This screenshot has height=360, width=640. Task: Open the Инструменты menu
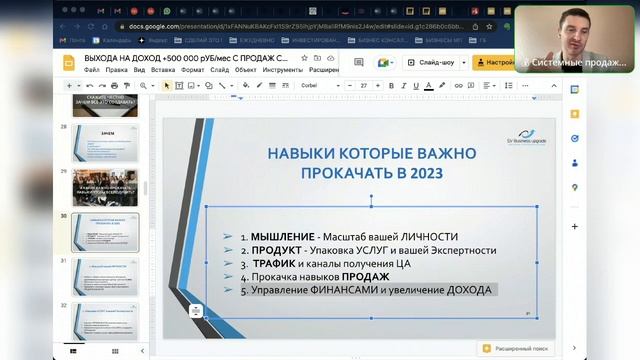pyautogui.click(x=282, y=70)
